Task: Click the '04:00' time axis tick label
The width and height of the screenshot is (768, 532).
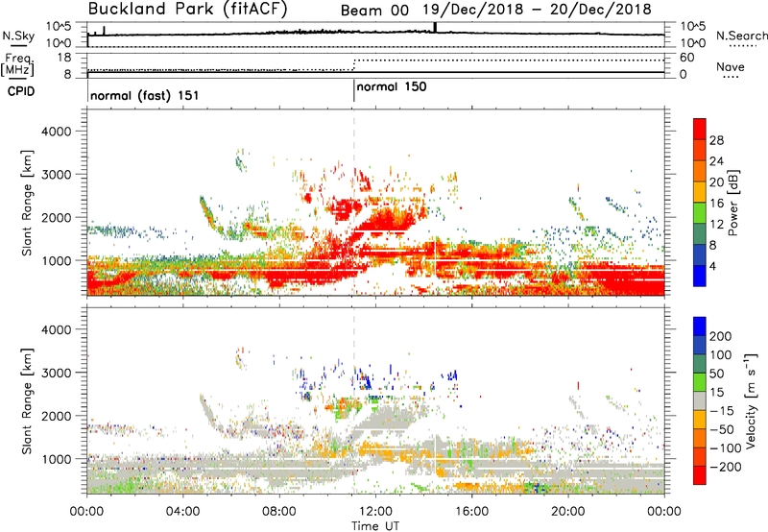Action: [183, 512]
